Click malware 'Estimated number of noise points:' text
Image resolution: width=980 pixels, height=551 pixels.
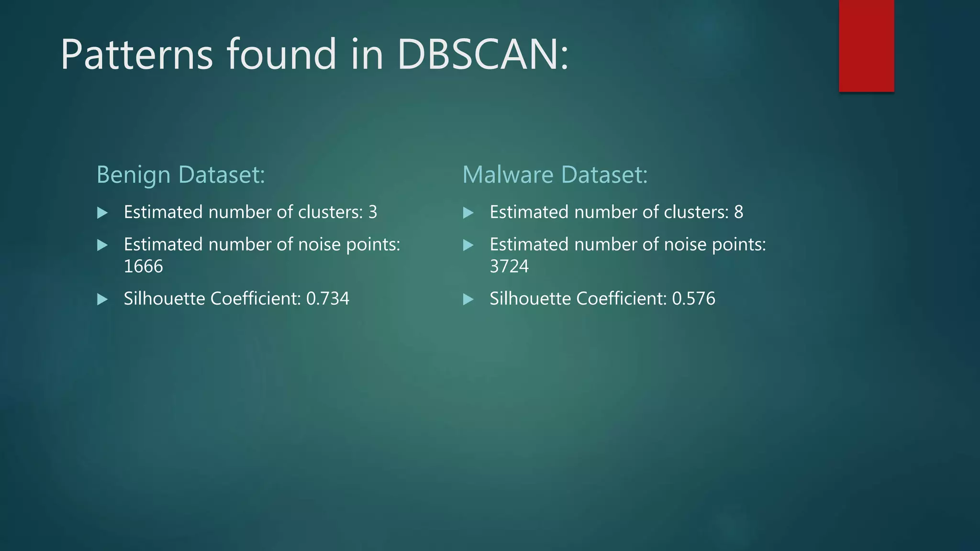pyautogui.click(x=628, y=245)
